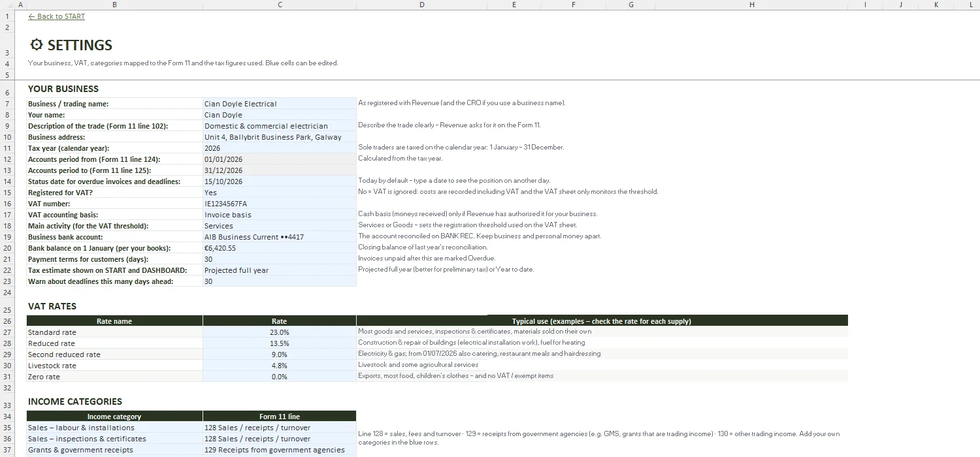The image size is (980, 457).
Task: Select deadline warning days ahead value cell
Action: tap(280, 281)
